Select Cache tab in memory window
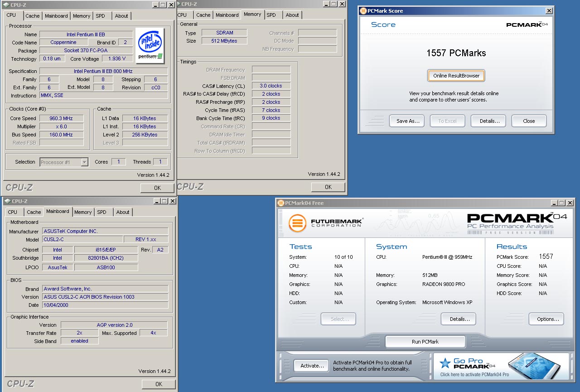This screenshot has width=580, height=392. coord(203,15)
